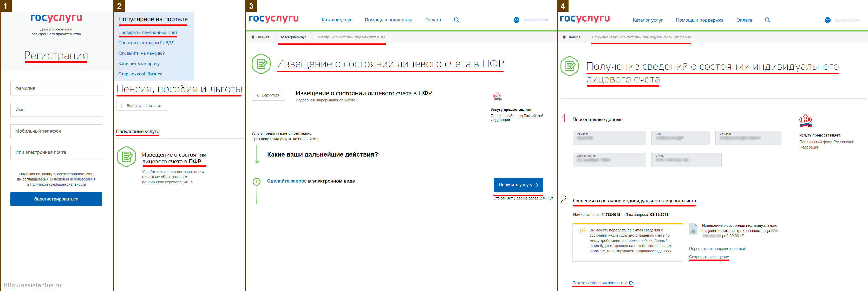Open search via magnifier icon in panel 3
This screenshot has width=868, height=291.
point(456,20)
